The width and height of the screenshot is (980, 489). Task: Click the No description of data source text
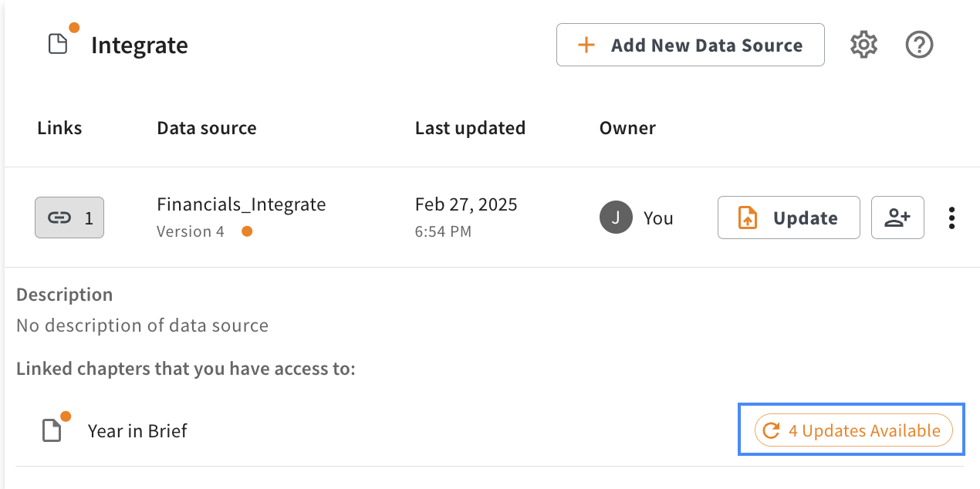click(142, 325)
